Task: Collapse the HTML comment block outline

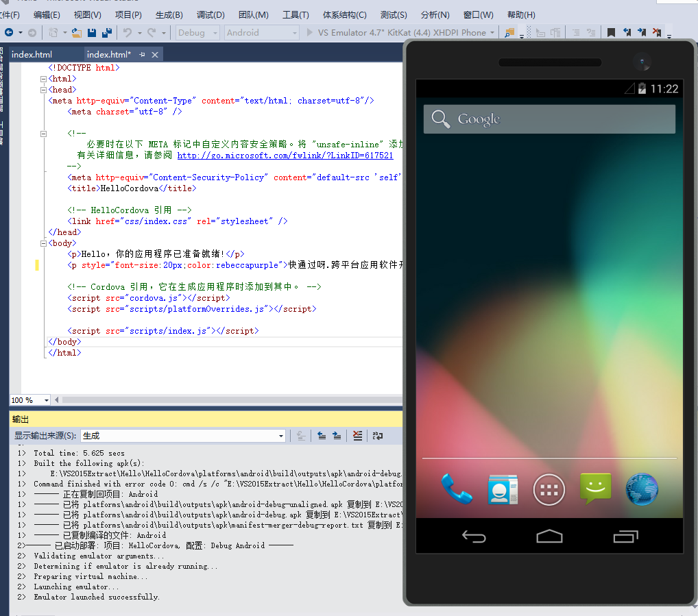Action: click(43, 134)
